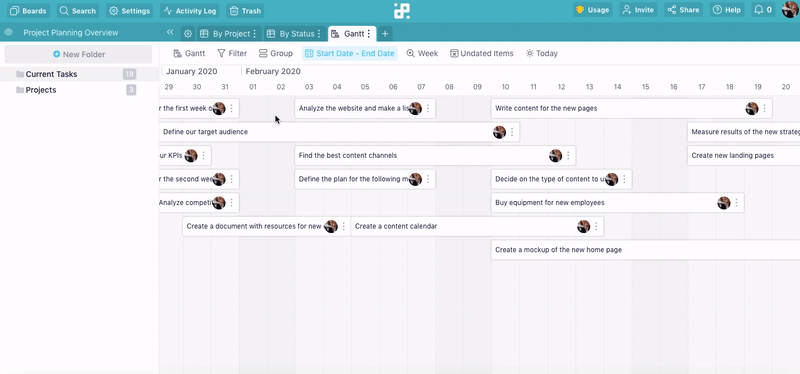This screenshot has width=800, height=374.
Task: Open the Week zoom level selector
Action: 422,53
